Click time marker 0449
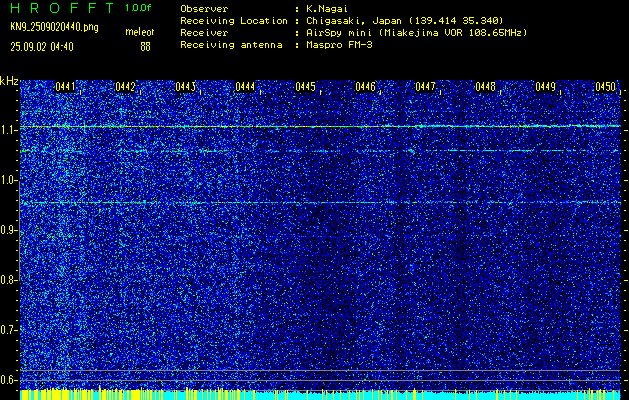 point(545,86)
